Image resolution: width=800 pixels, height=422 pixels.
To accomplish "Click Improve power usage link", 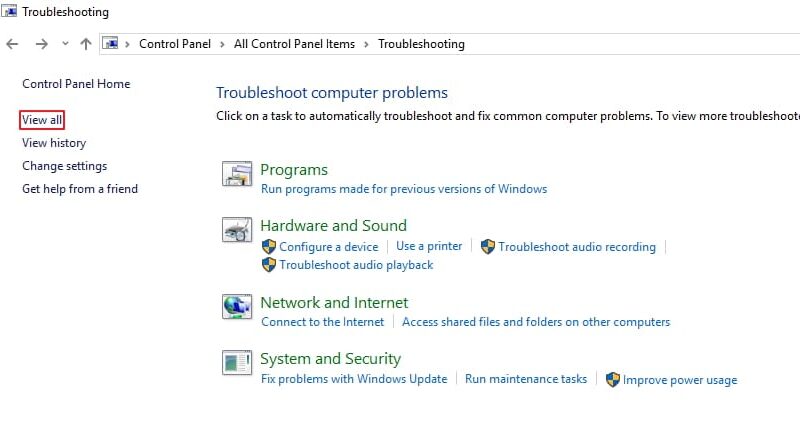I will point(680,380).
